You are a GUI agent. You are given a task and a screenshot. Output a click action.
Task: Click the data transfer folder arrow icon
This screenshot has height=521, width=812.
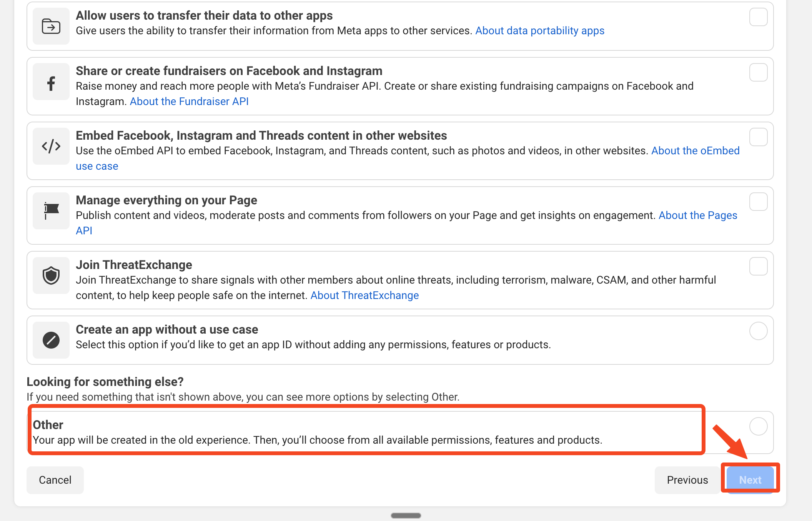point(51,26)
